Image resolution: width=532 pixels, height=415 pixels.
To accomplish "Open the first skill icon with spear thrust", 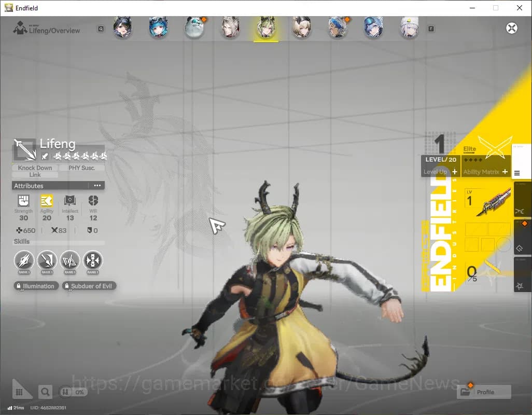I will (x=24, y=260).
